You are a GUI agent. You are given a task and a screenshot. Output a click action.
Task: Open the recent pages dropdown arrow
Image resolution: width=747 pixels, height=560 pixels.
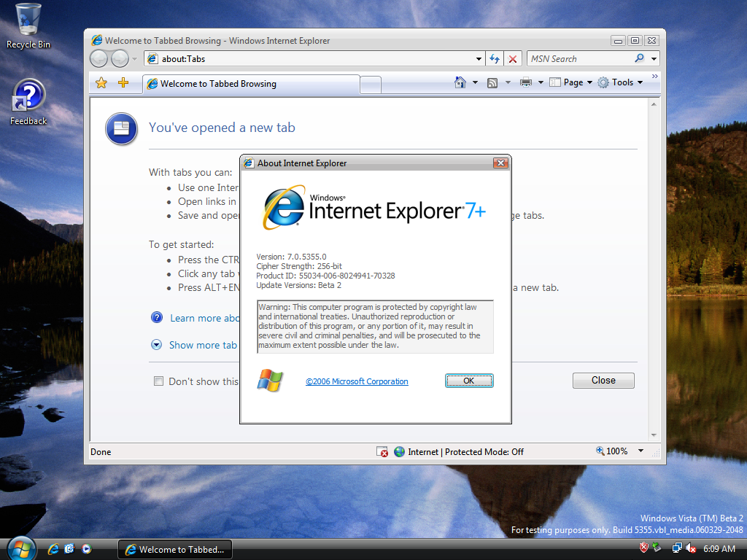coord(134,58)
